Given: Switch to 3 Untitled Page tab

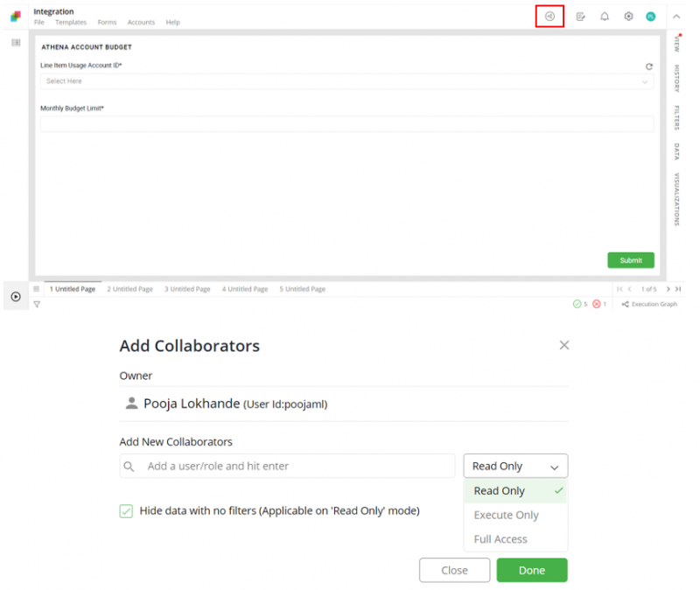Looking at the screenshot, I should tap(187, 289).
